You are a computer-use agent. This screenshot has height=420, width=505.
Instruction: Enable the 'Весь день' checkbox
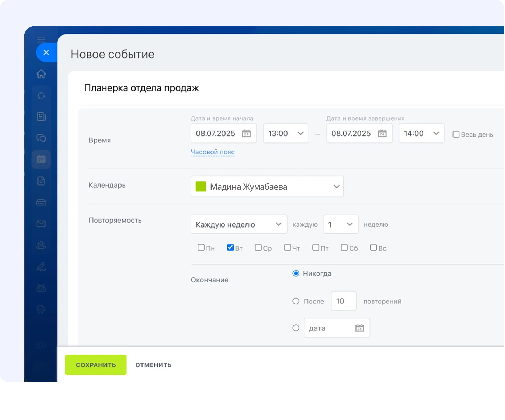click(456, 134)
